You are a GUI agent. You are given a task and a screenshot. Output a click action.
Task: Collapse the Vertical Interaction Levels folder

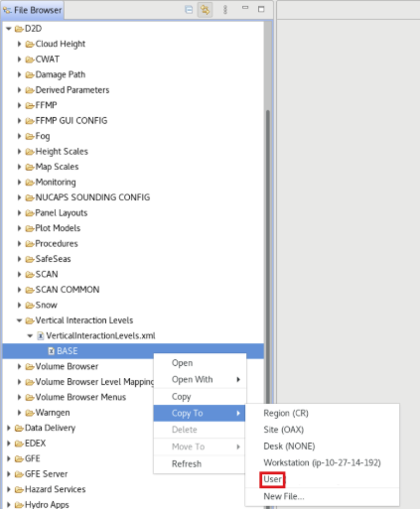pyautogui.click(x=19, y=320)
